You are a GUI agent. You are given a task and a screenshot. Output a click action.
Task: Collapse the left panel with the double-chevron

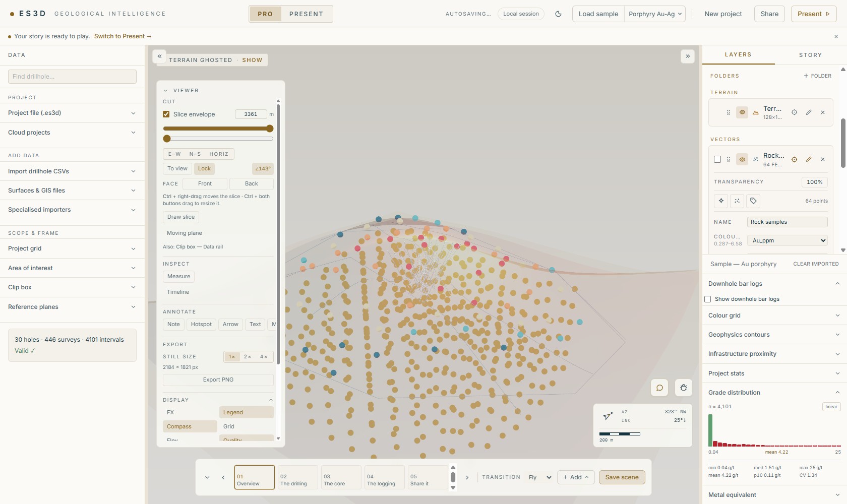[159, 56]
